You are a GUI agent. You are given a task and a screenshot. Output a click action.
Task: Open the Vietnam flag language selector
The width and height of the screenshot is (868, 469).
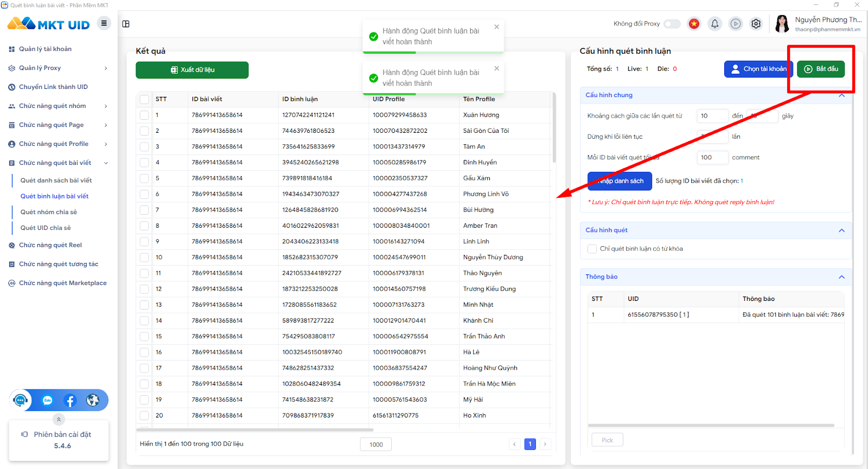(x=694, y=24)
